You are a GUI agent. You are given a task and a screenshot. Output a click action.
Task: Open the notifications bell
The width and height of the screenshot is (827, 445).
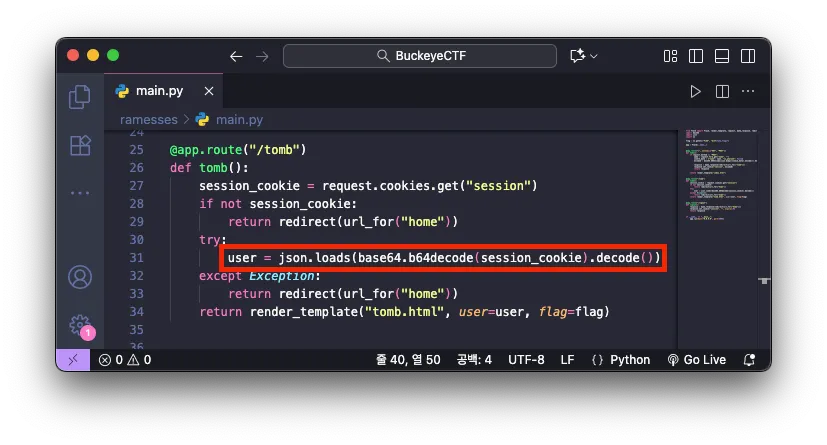coord(749,360)
